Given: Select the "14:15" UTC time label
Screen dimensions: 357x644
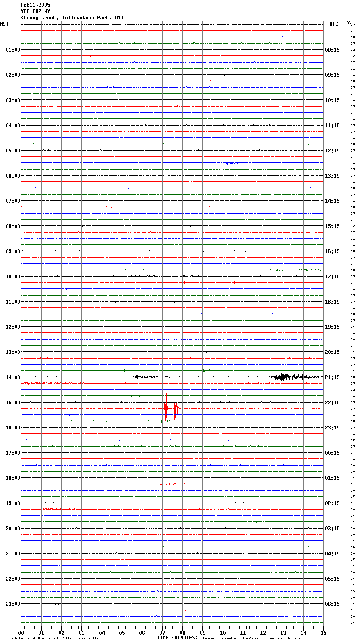Looking at the screenshot, I should click(x=332, y=201).
